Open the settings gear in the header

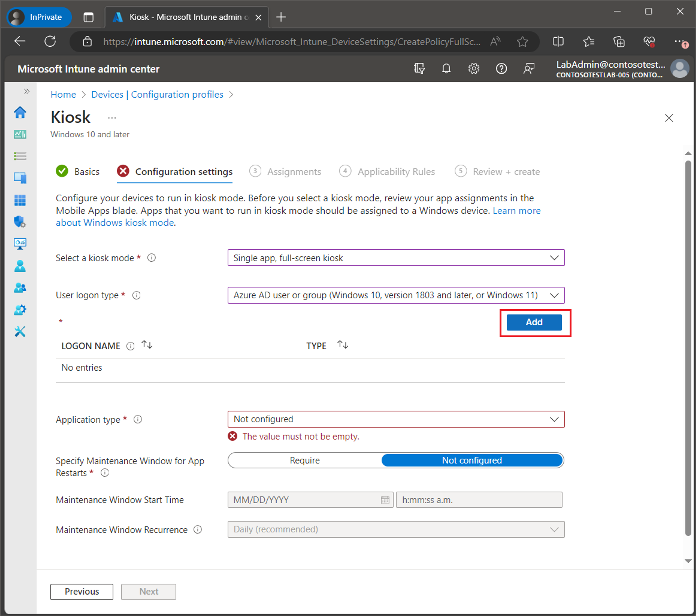[474, 69]
